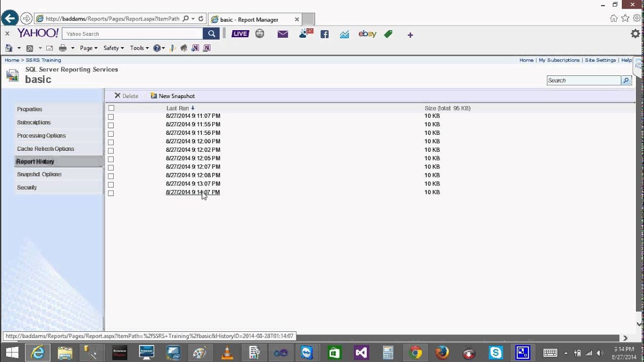The image size is (644, 362).
Task: Close the basic - Report Manager tab
Action: point(297,20)
